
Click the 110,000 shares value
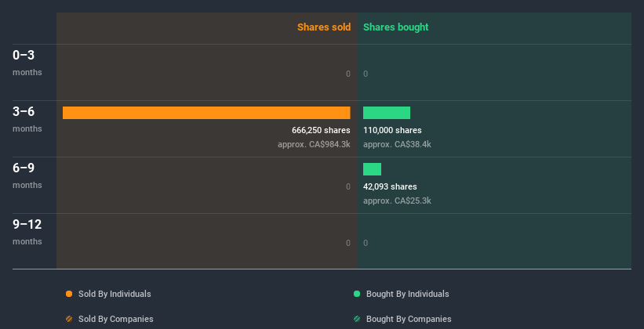pyautogui.click(x=392, y=130)
